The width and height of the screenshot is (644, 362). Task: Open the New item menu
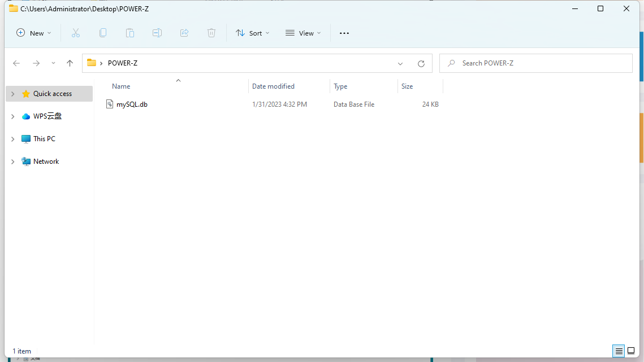[x=34, y=33]
